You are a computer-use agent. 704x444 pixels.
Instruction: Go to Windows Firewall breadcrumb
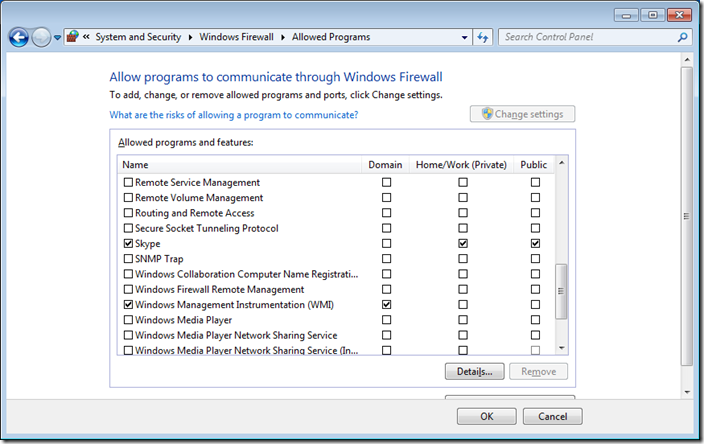236,37
